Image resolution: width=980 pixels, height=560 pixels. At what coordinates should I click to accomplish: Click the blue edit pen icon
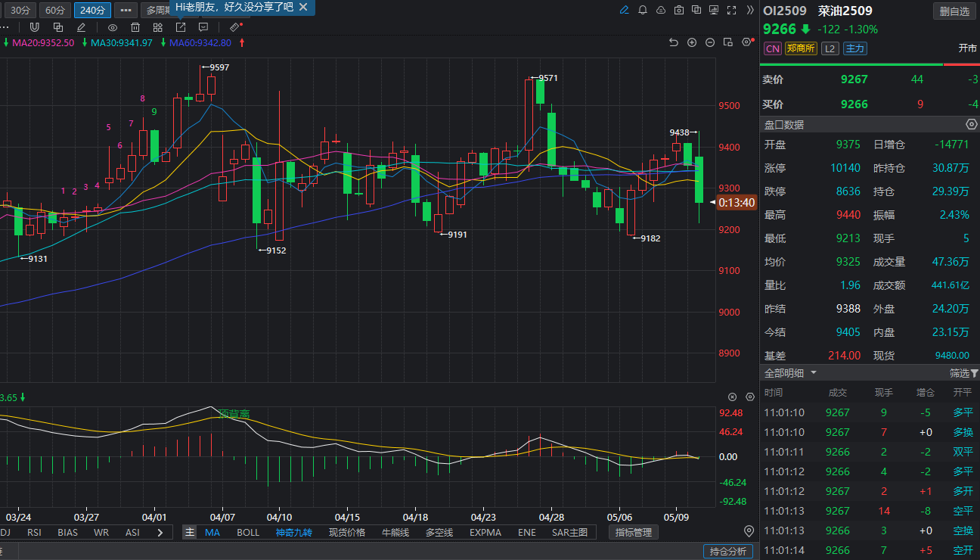(625, 10)
